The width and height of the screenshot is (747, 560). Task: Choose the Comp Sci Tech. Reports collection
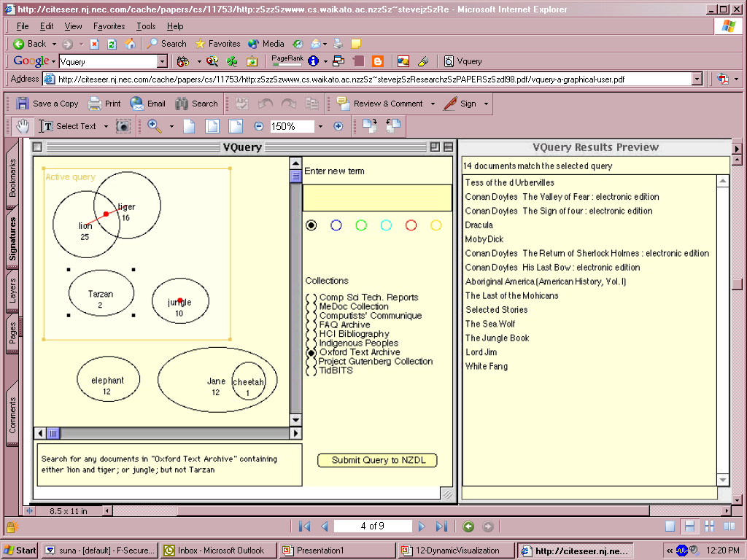[x=311, y=297]
